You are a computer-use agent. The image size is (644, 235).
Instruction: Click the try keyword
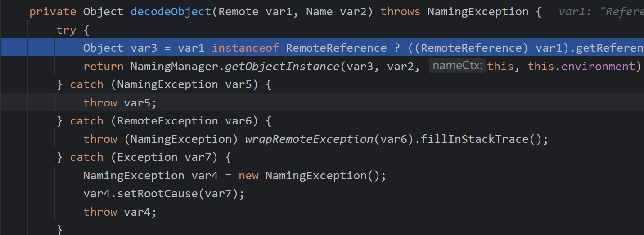click(x=66, y=30)
